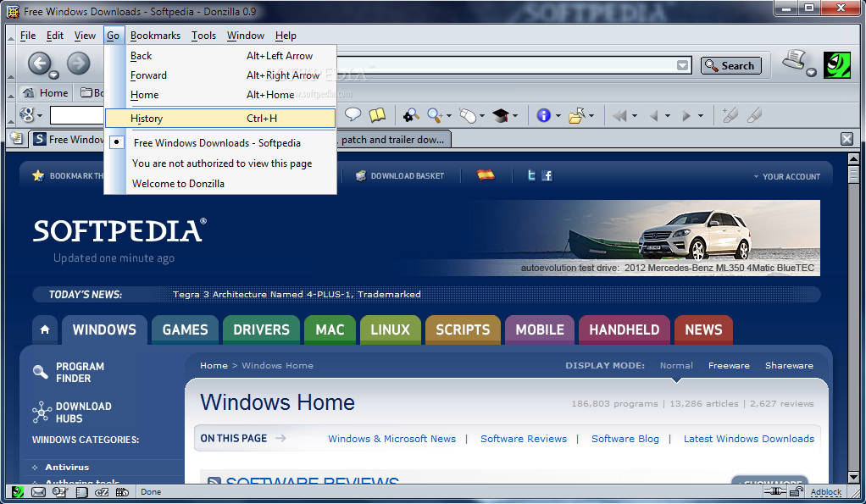The width and height of the screenshot is (866, 504).
Task: Open the Back button history dropdown
Action: pos(53,75)
